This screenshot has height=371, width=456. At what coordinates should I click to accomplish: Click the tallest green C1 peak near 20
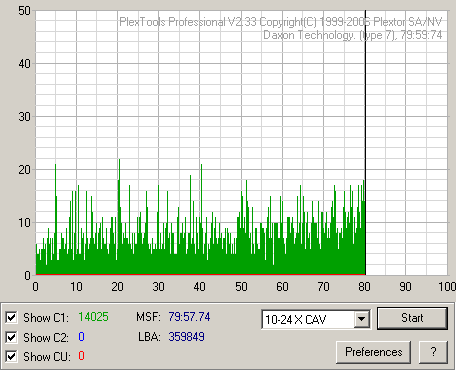119,217
